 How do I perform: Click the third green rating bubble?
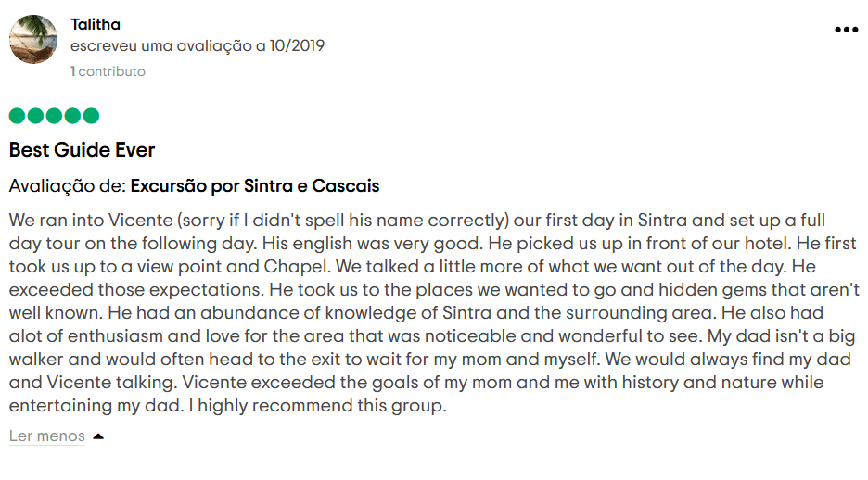tap(54, 116)
